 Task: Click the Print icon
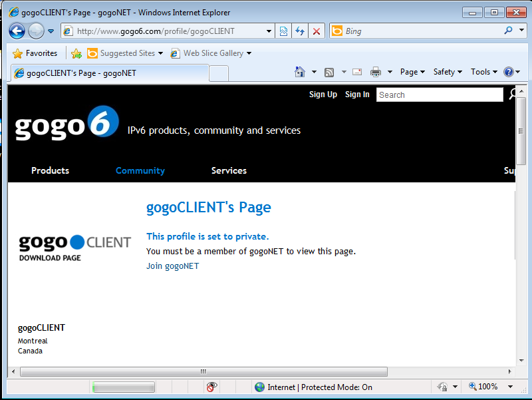pyautogui.click(x=376, y=72)
